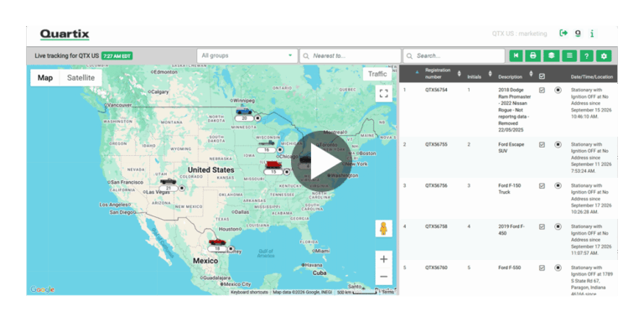Image resolution: width=644 pixels, height=322 pixels.
Task: Play the video overlay
Action: [322, 161]
